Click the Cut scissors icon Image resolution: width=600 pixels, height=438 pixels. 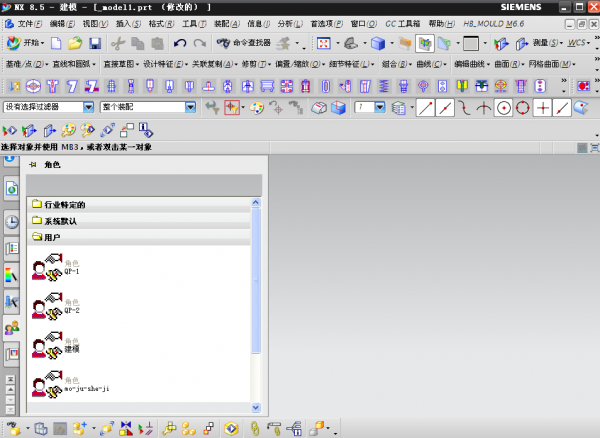118,43
